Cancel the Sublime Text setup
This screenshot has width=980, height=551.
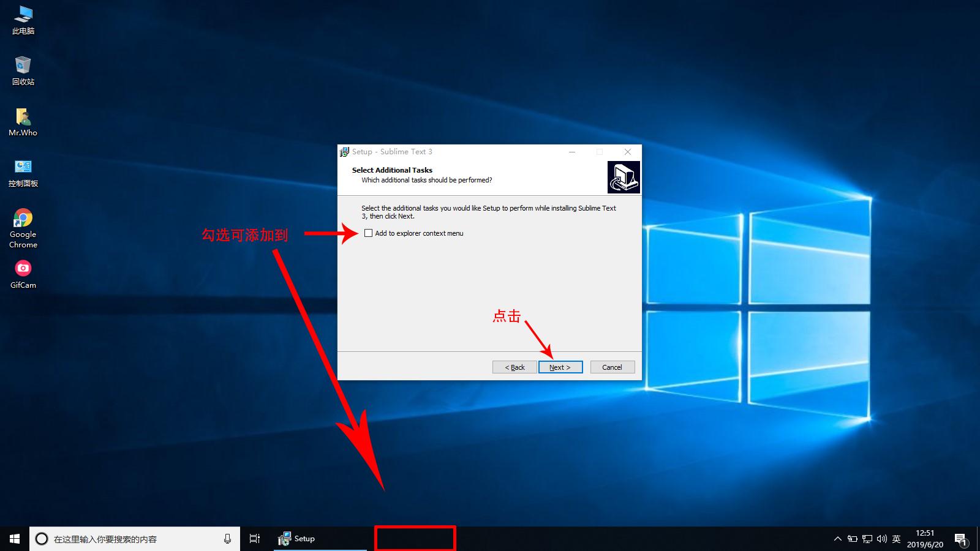click(612, 367)
